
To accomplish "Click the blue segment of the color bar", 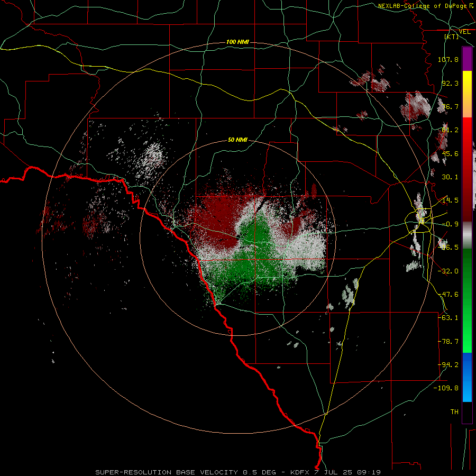I will pos(467,377).
